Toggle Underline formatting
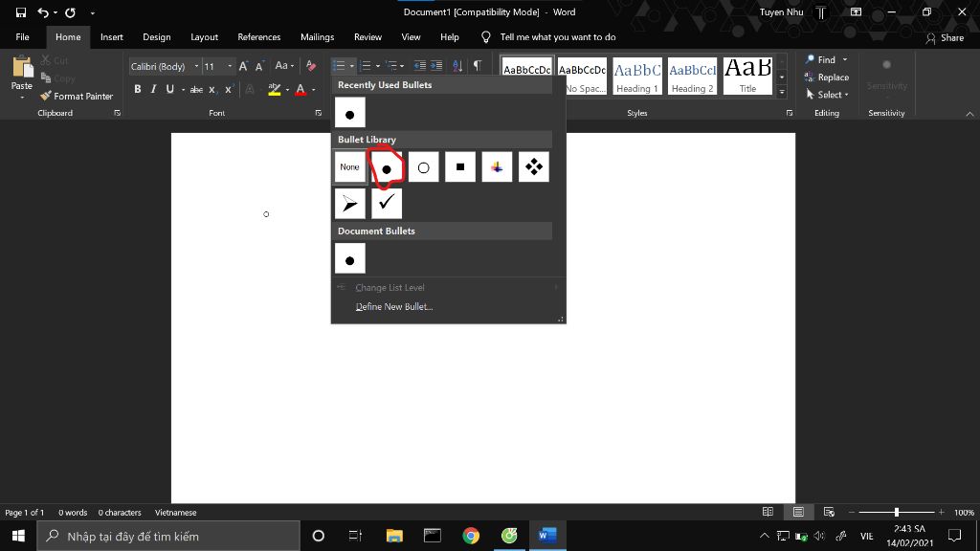The height and width of the screenshot is (551, 980). coord(170,89)
